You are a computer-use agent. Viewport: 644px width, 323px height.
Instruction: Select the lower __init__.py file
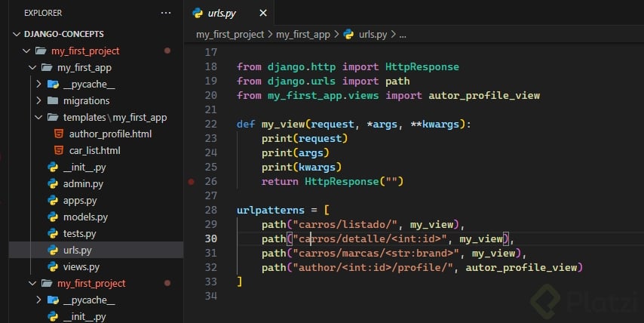pyautogui.click(x=84, y=317)
